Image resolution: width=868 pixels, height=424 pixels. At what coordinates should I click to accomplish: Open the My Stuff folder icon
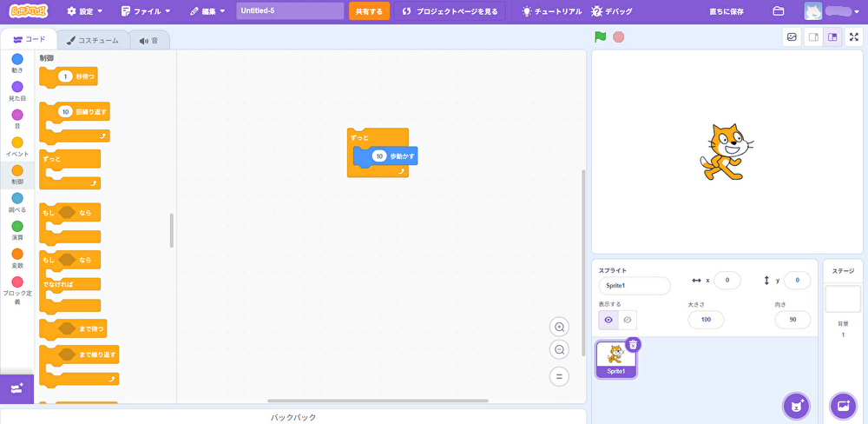(779, 11)
